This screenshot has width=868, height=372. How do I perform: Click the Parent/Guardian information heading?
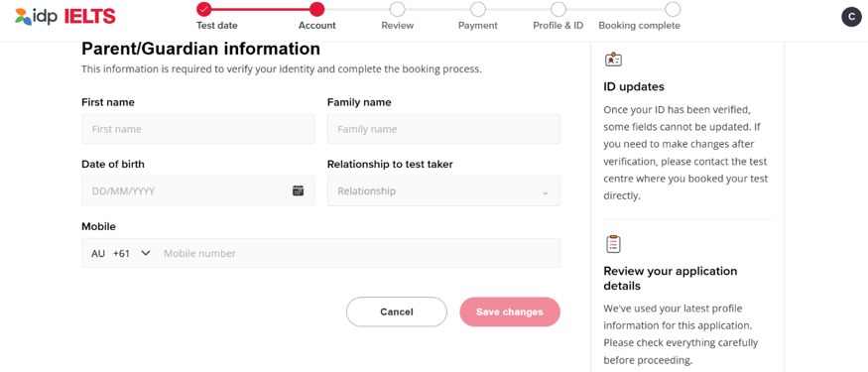pyautogui.click(x=201, y=50)
